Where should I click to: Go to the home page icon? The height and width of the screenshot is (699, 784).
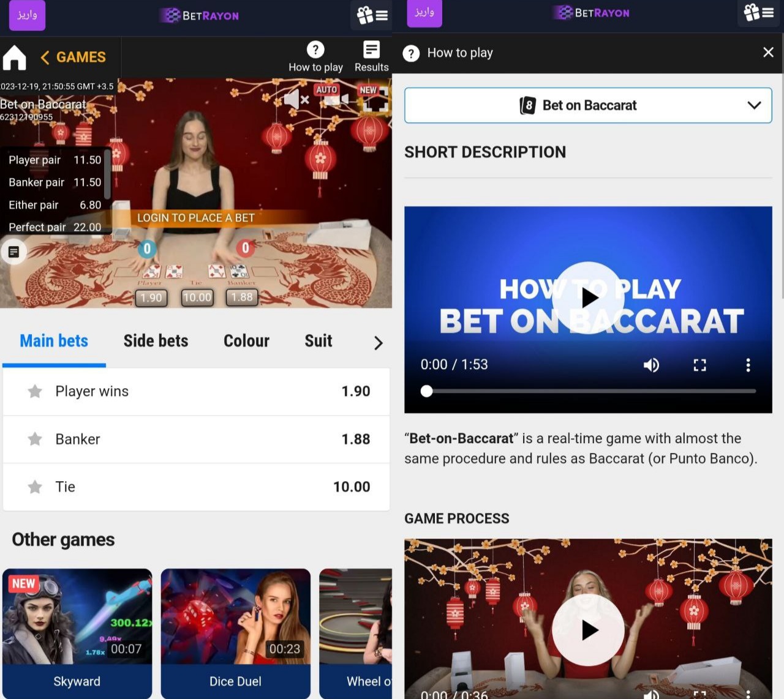pyautogui.click(x=15, y=58)
